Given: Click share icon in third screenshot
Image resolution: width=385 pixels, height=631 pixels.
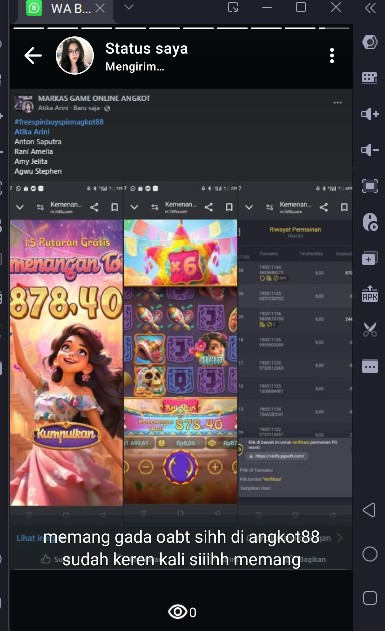Looking at the screenshot, I should (323, 207).
